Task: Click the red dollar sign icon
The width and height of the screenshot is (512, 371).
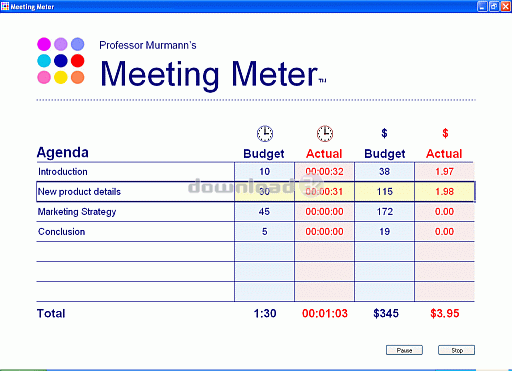Action: coord(445,133)
